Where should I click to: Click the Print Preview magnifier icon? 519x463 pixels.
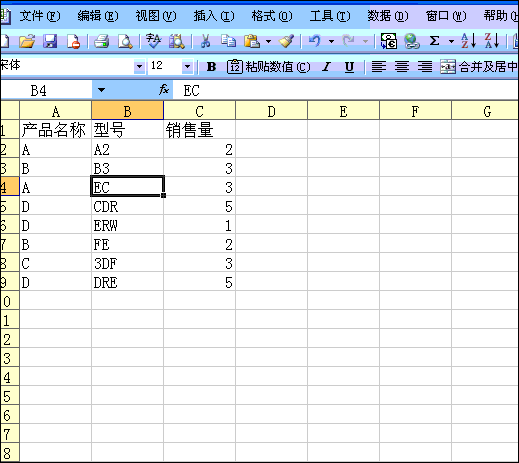125,41
